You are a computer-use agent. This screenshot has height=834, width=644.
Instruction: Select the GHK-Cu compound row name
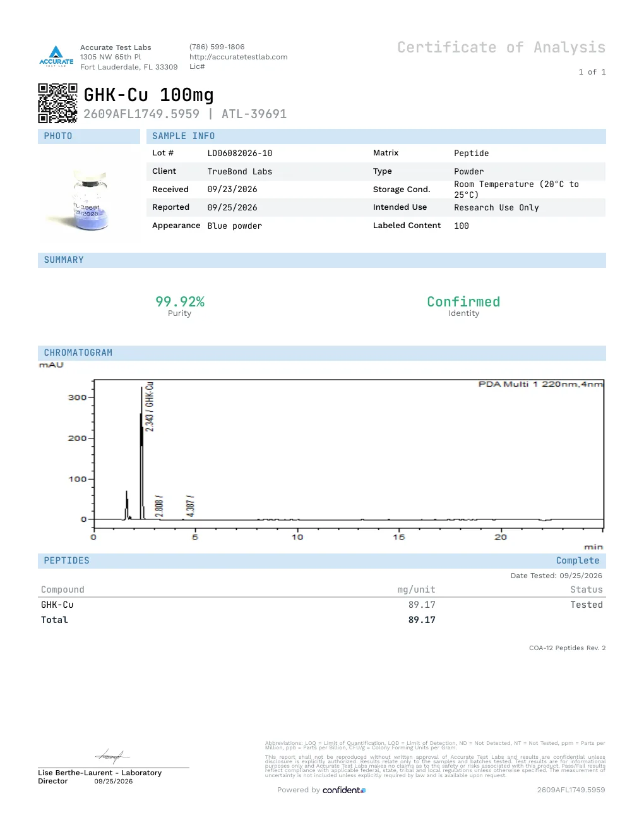pos(57,605)
